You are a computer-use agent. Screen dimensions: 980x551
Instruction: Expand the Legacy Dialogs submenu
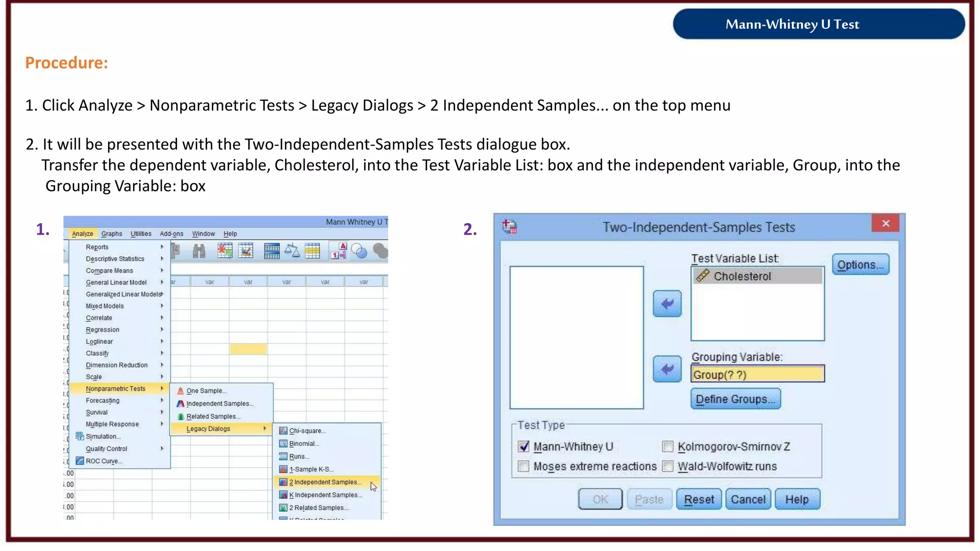(221, 429)
